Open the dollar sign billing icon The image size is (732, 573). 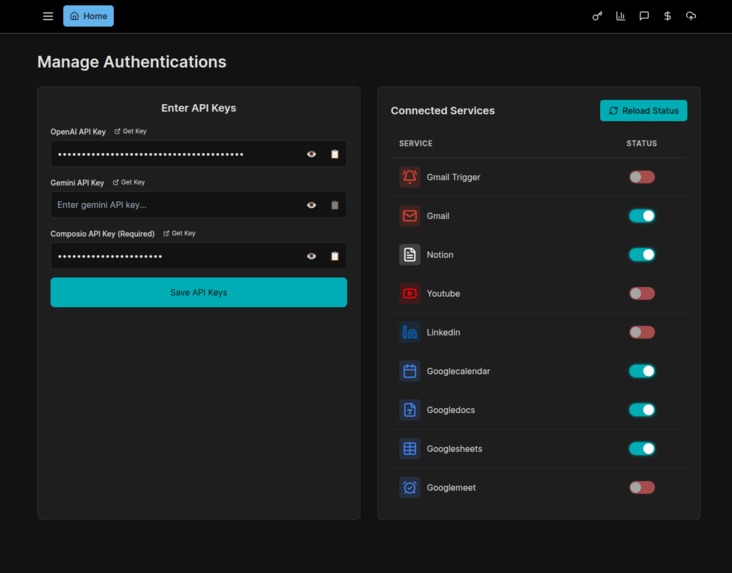pyautogui.click(x=668, y=16)
